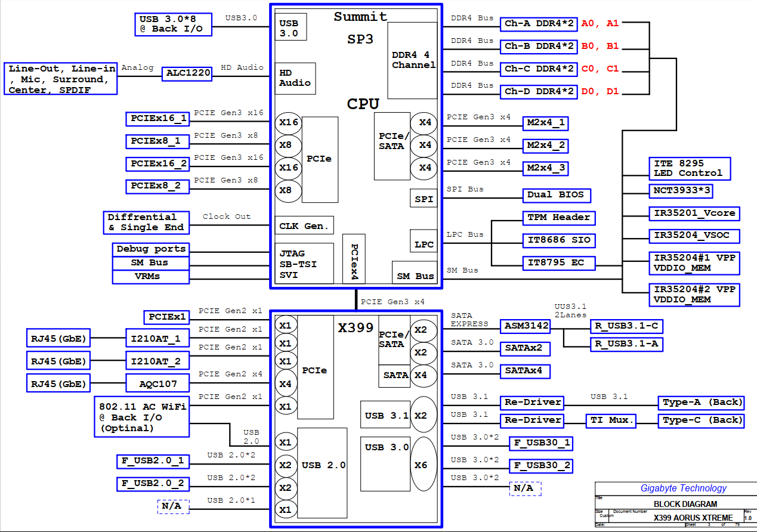Select the PCIEx1 slot block

(x=166, y=317)
